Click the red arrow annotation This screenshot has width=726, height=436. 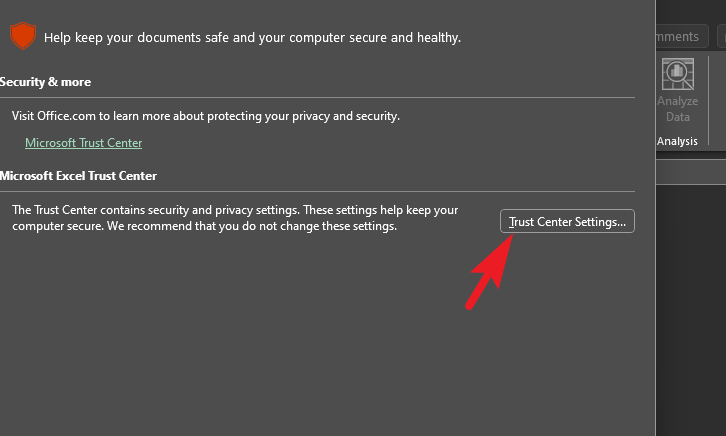490,272
